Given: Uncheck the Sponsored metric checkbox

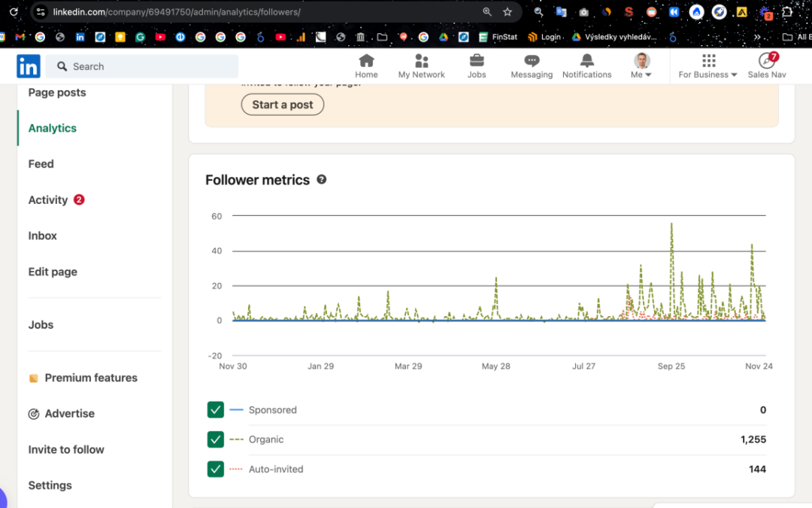Looking at the screenshot, I should [x=216, y=409].
